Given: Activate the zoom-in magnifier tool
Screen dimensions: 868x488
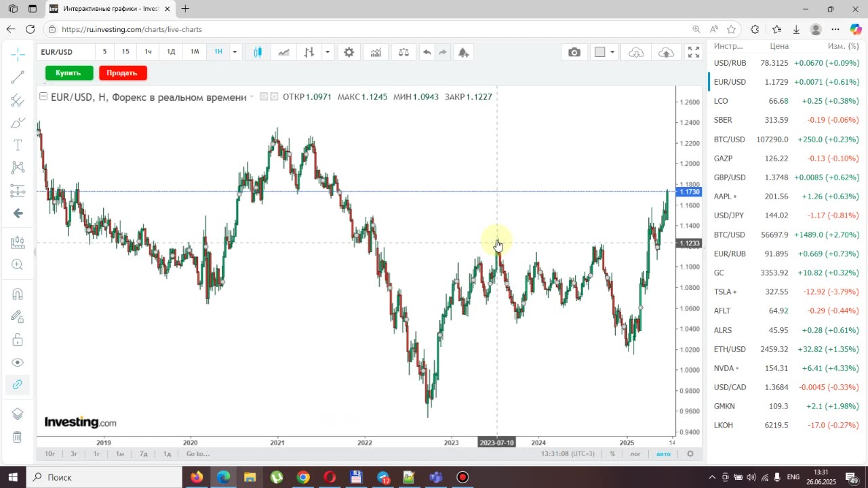Looking at the screenshot, I should click(18, 265).
